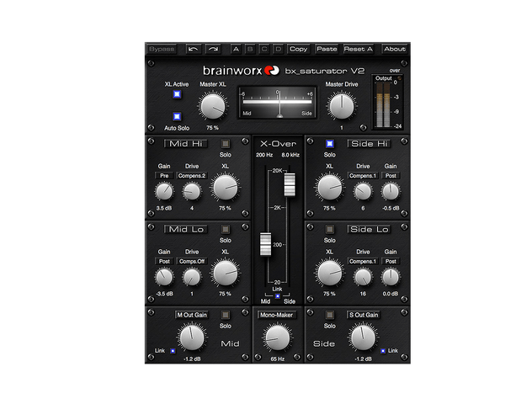
Task: Click the Mid Hi Gain knob
Action: point(164,191)
